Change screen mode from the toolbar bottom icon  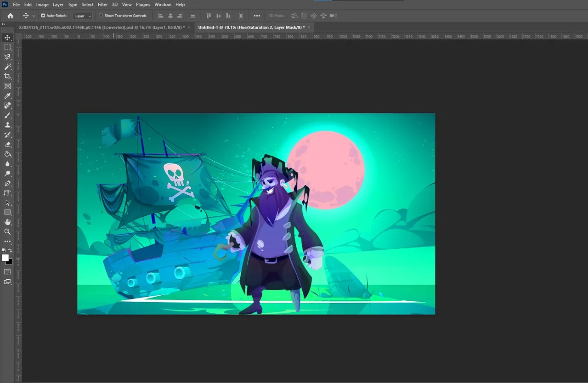pos(7,282)
